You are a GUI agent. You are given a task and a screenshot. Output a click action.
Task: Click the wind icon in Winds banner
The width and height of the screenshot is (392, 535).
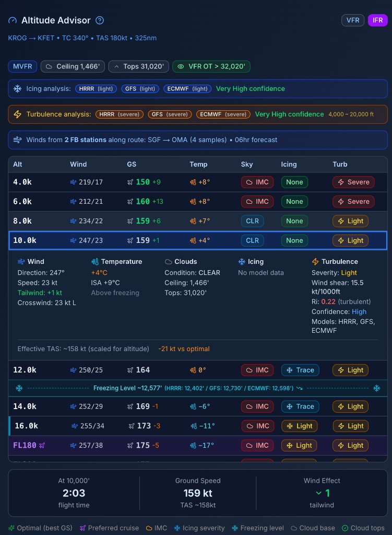coord(17,140)
